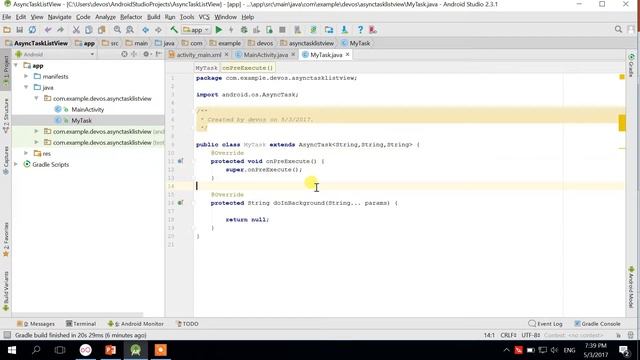Screen dimensions: 640x360
Task: Click the Windows Start button
Action: pos(11,350)
